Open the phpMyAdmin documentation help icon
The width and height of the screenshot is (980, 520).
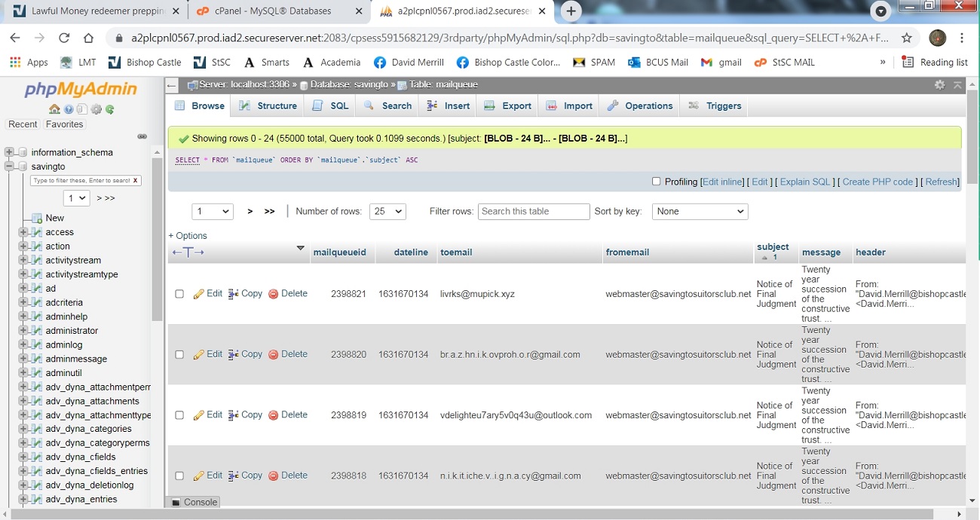pos(69,109)
